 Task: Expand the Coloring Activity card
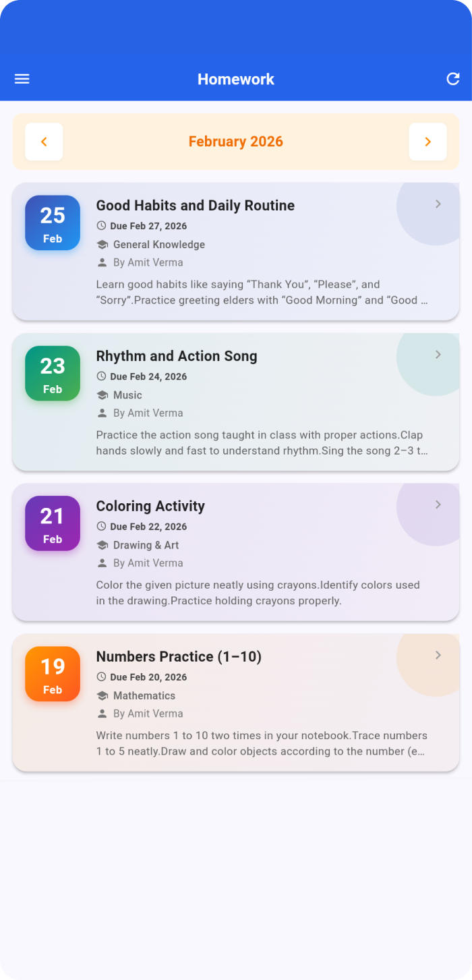[438, 505]
